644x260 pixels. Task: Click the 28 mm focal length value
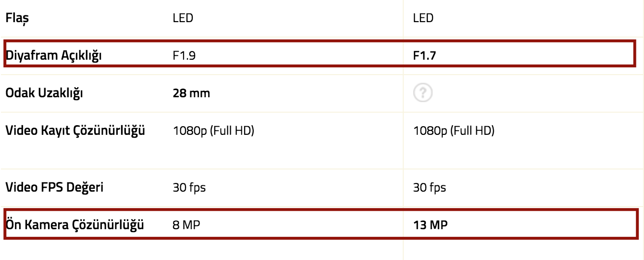(191, 93)
